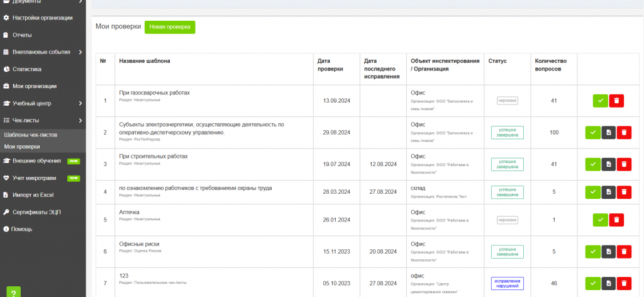Open document icon for row 2 check
644x297 pixels.
pos(608,132)
